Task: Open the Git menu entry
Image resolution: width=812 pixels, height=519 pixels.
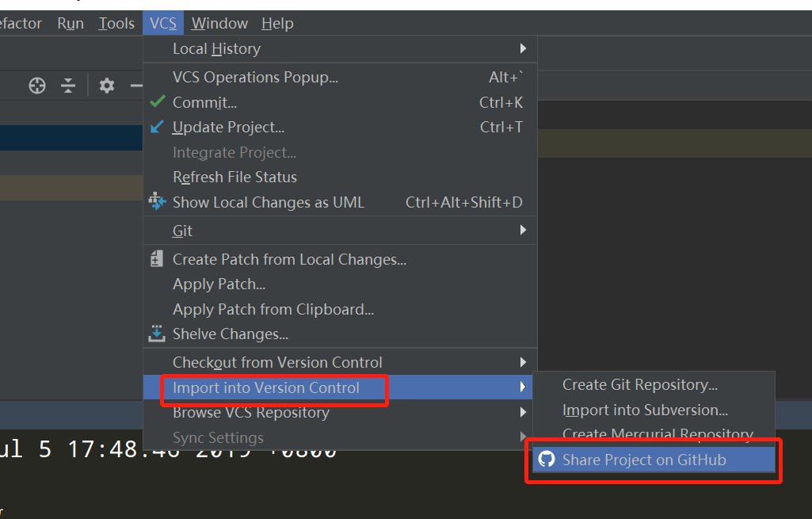Action: [x=340, y=231]
